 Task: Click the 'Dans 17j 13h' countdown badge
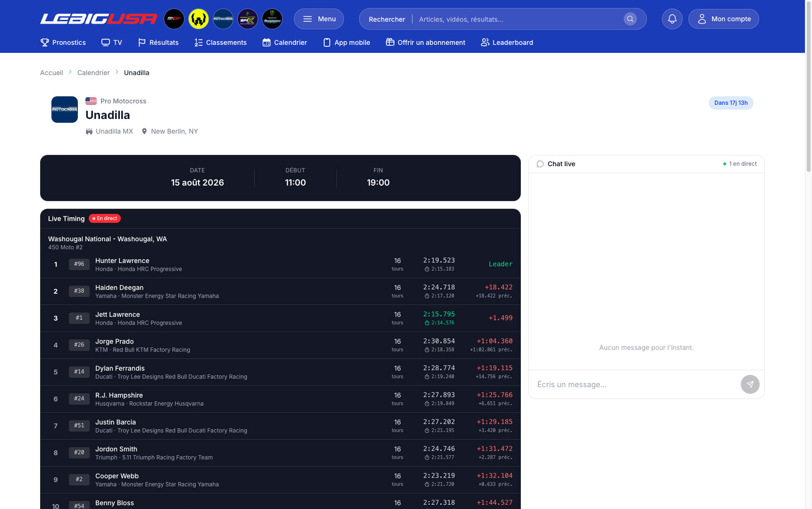[x=731, y=103]
